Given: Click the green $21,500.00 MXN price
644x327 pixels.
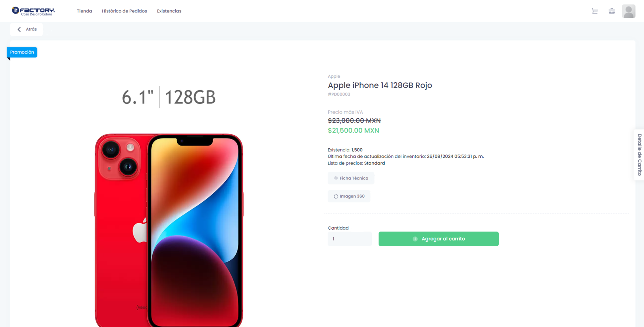Looking at the screenshot, I should [x=353, y=131].
